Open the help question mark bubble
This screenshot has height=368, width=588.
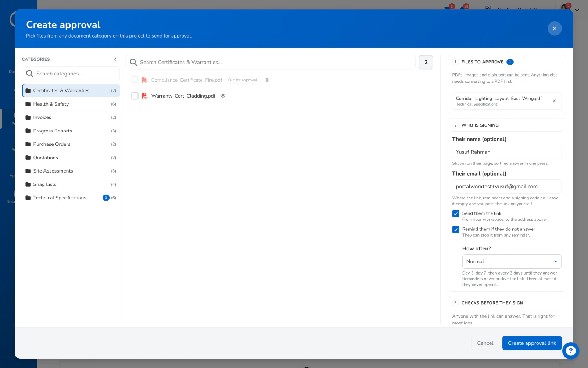tap(570, 351)
